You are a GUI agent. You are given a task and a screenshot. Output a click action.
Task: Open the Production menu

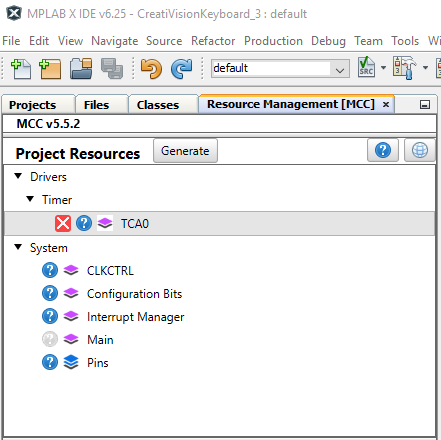[x=273, y=41]
